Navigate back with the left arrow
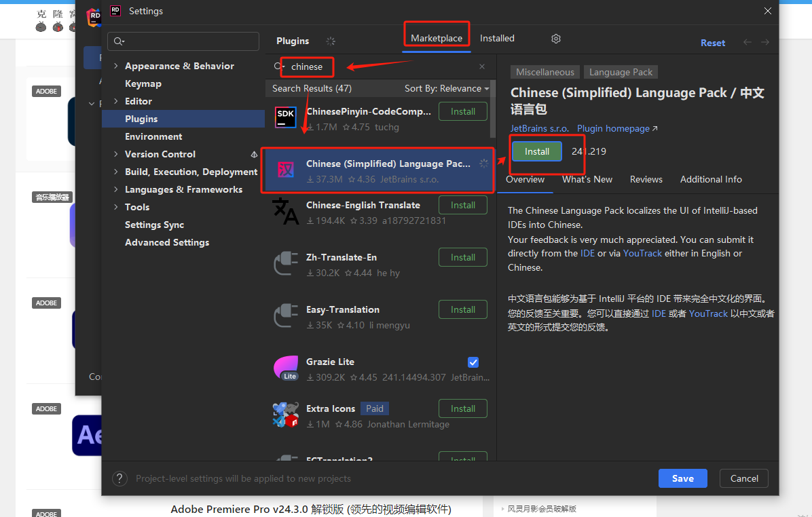Screen dimensions: 812x517 (x=748, y=43)
